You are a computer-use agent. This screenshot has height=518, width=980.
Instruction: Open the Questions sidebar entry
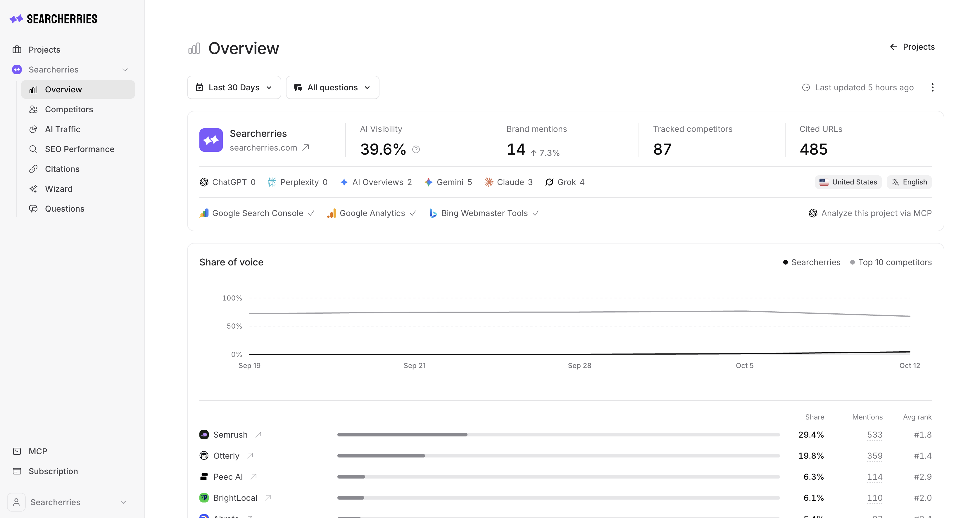(x=78, y=209)
